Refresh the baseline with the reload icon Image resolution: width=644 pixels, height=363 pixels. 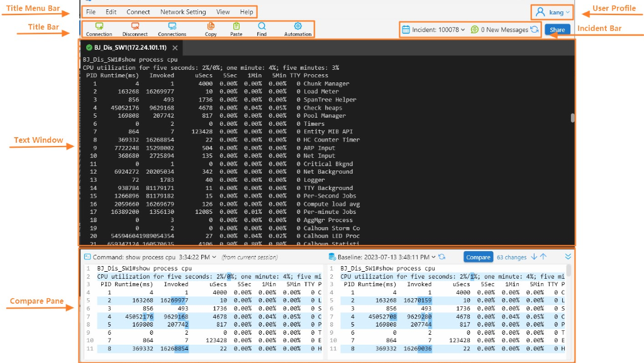442,257
